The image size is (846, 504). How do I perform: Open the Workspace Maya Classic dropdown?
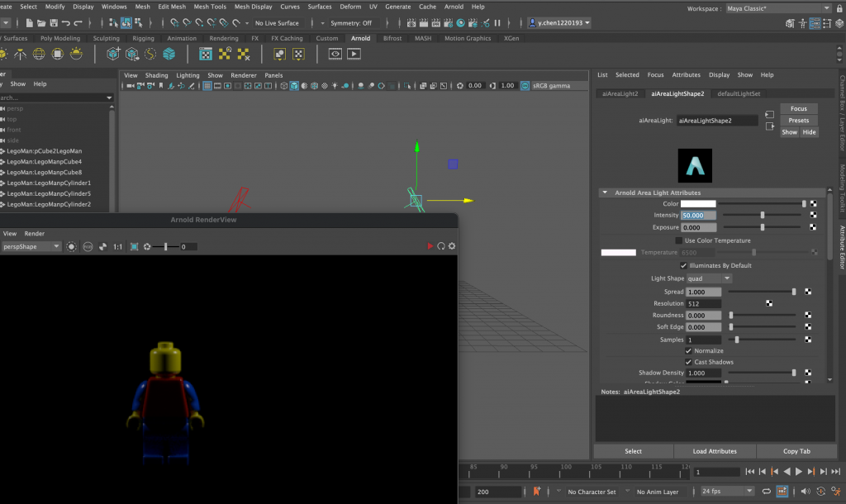click(778, 8)
